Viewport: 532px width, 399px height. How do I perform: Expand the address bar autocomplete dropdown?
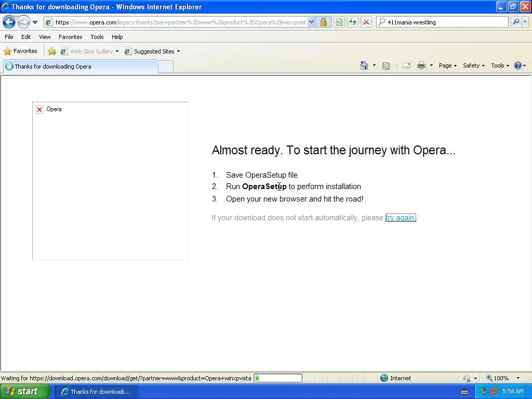coord(311,22)
